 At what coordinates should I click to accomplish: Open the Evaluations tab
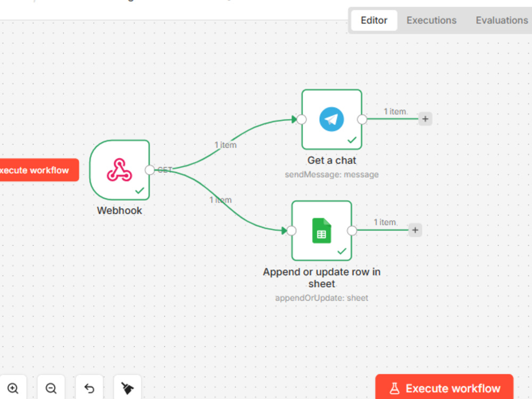[x=502, y=20]
